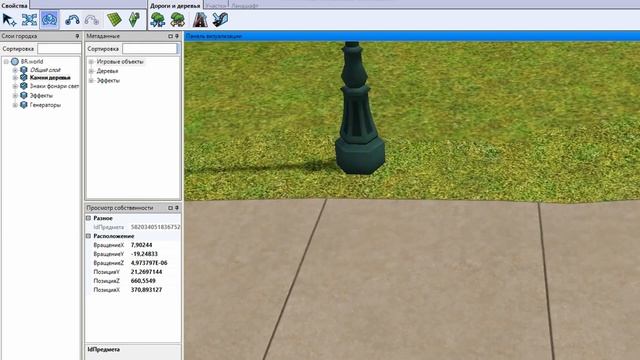Select the Знаки фонари свет layer name
640x360 pixels.
(x=54, y=86)
